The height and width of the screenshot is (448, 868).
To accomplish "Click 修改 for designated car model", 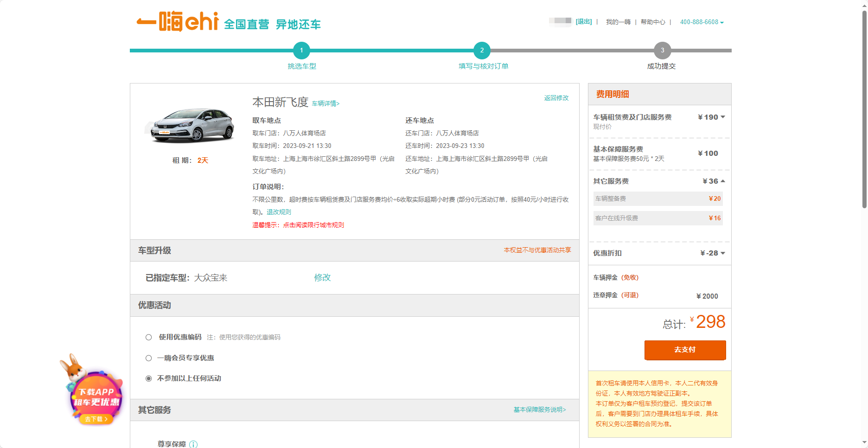I will (x=322, y=277).
